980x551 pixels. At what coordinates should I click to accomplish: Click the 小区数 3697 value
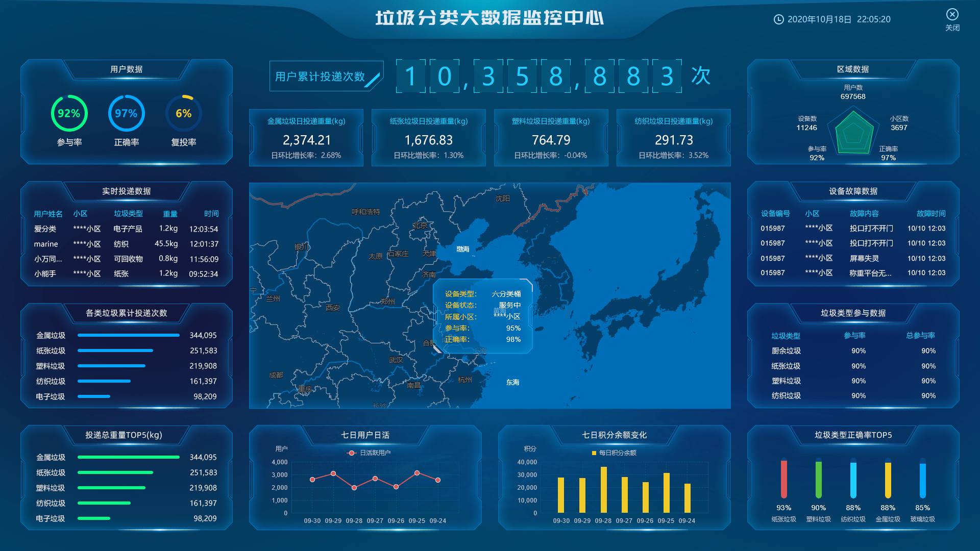(x=899, y=128)
